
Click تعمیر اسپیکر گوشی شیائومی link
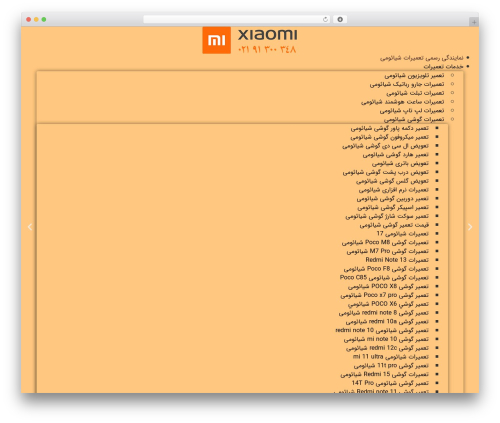click(x=393, y=207)
